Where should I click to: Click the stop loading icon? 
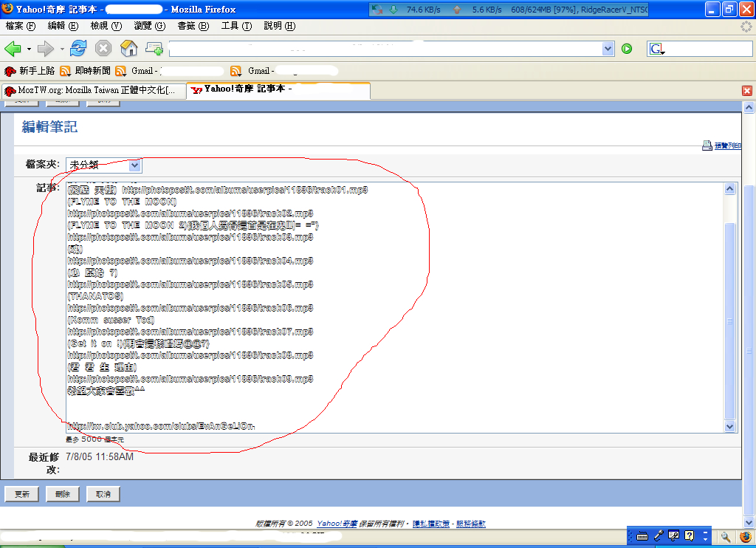[103, 48]
